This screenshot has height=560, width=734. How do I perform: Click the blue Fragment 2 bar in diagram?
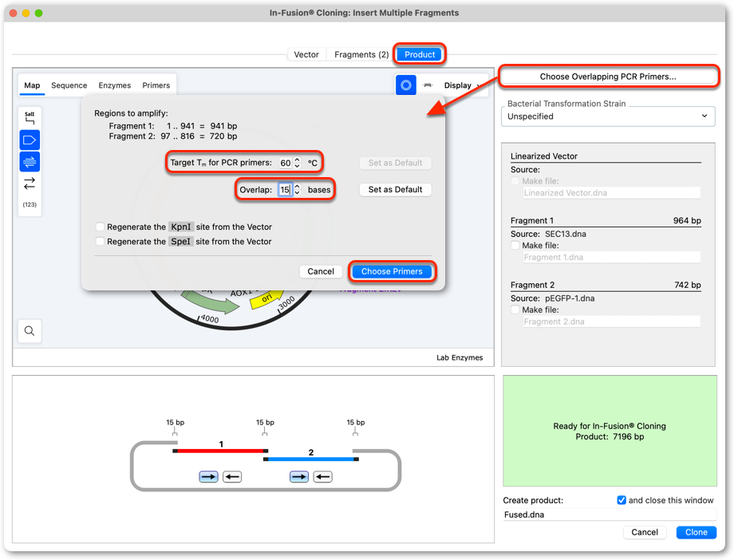pyautogui.click(x=311, y=459)
